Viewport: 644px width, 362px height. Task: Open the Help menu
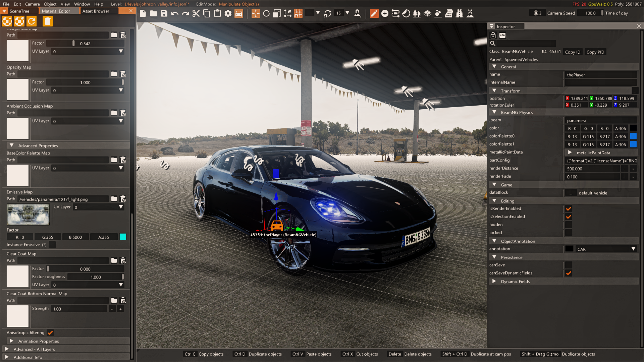tap(99, 4)
